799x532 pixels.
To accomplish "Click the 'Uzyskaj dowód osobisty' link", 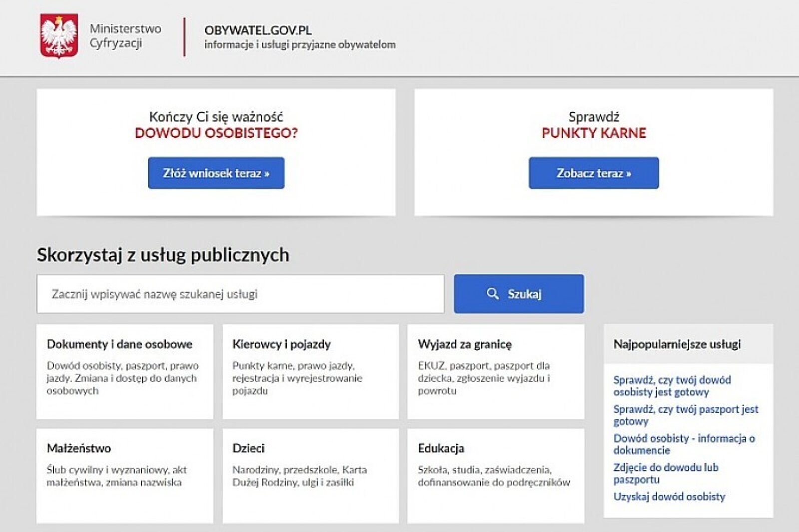I will coord(669,497).
